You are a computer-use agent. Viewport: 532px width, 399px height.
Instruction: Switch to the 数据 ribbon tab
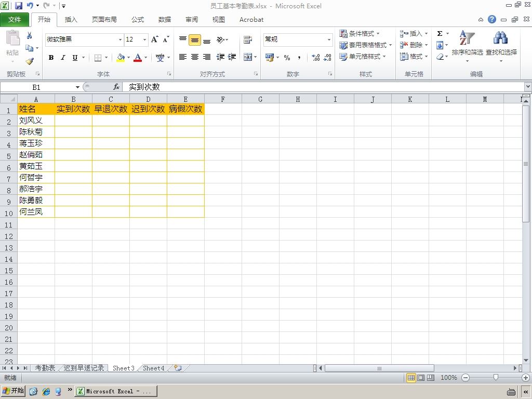click(165, 19)
